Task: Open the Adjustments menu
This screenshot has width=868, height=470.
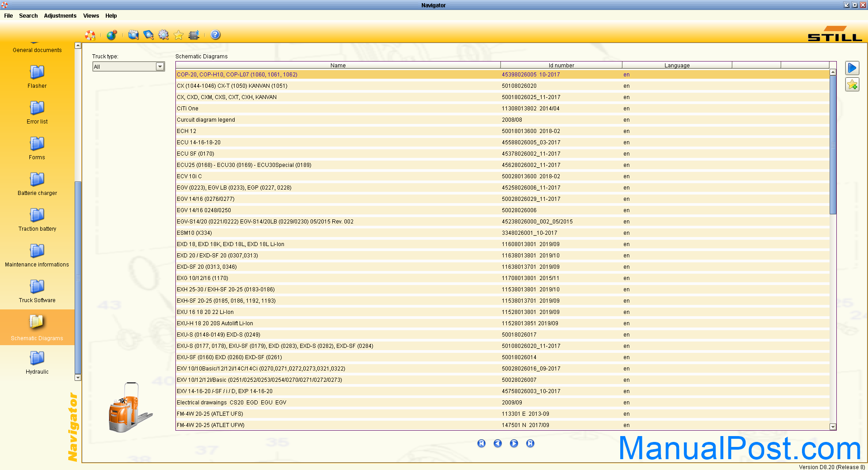Action: (60, 16)
